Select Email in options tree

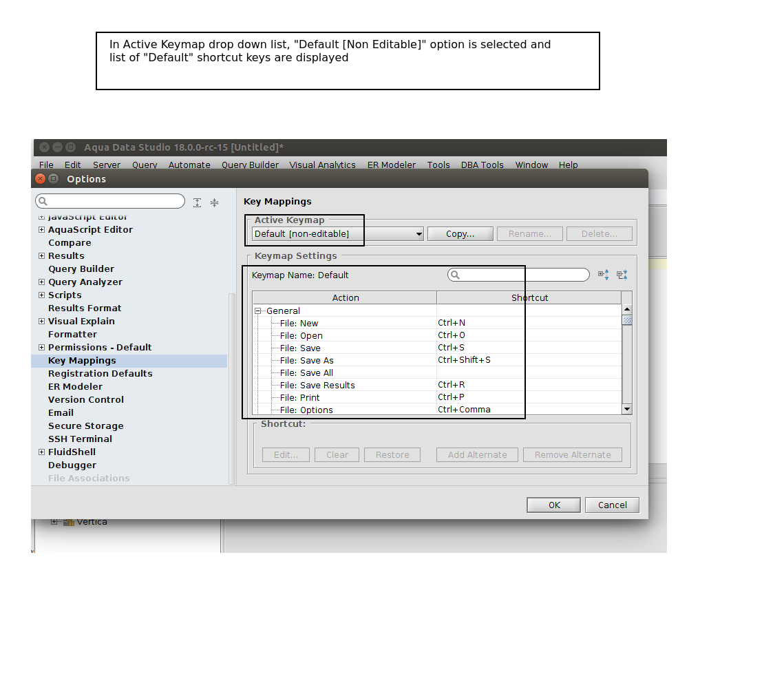(x=61, y=412)
